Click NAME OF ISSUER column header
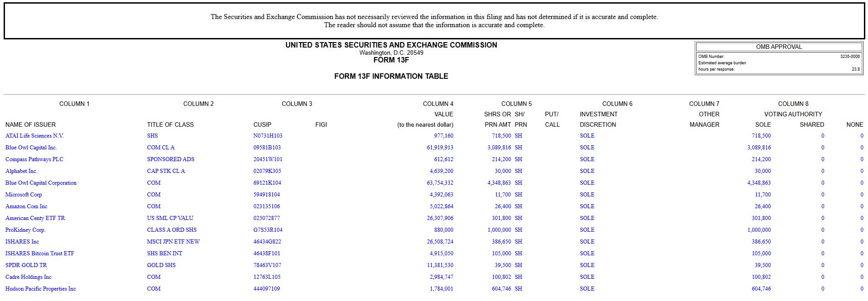The width and height of the screenshot is (868, 301). tap(31, 124)
